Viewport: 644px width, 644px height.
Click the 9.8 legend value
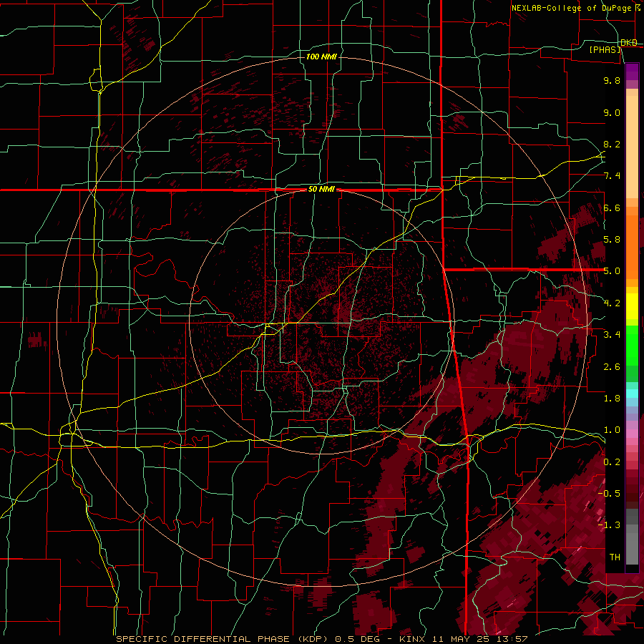pos(612,80)
